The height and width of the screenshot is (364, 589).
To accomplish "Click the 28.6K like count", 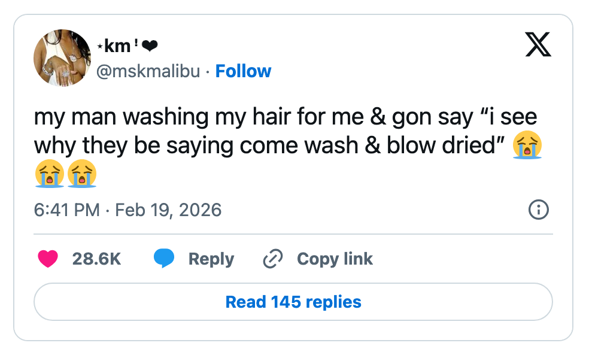I will tap(96, 259).
